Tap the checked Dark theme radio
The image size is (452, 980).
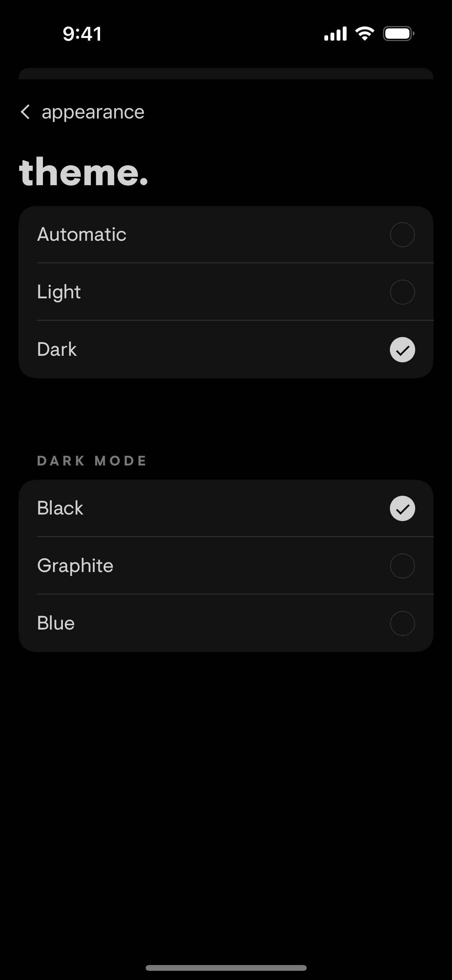pos(402,350)
